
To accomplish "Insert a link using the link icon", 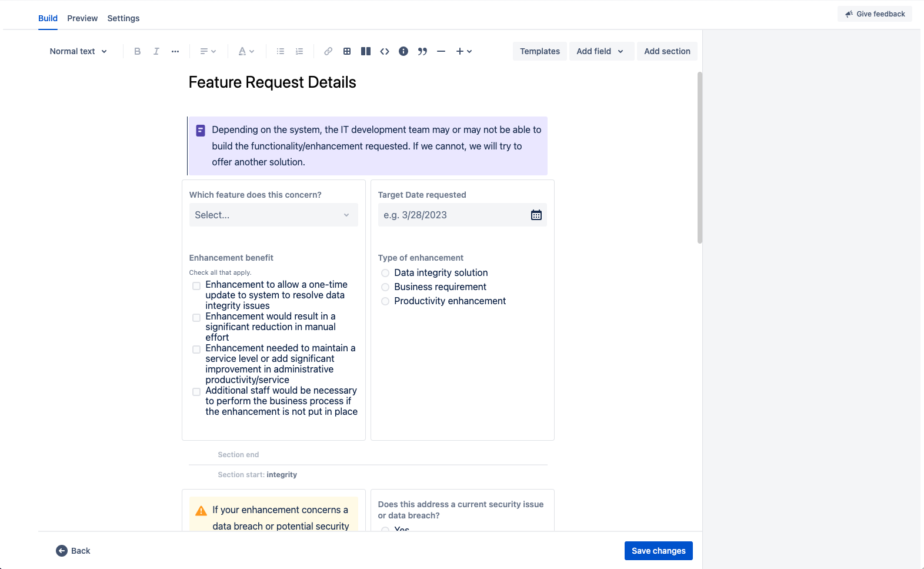I will pos(328,51).
